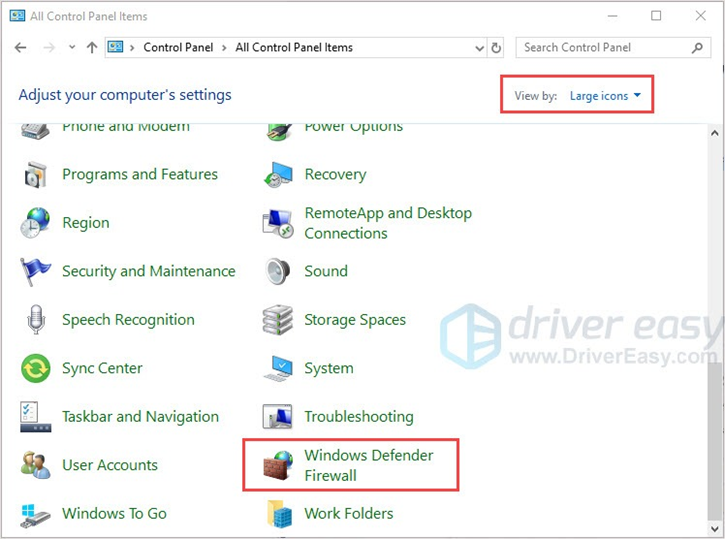
Task: Open RemoteApp and Desktop Connections link
Action: point(388,223)
